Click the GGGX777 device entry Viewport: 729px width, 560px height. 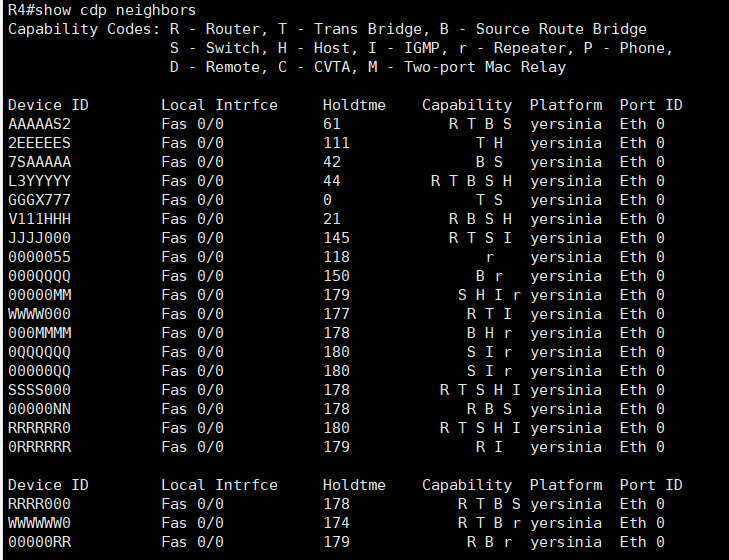coord(39,200)
